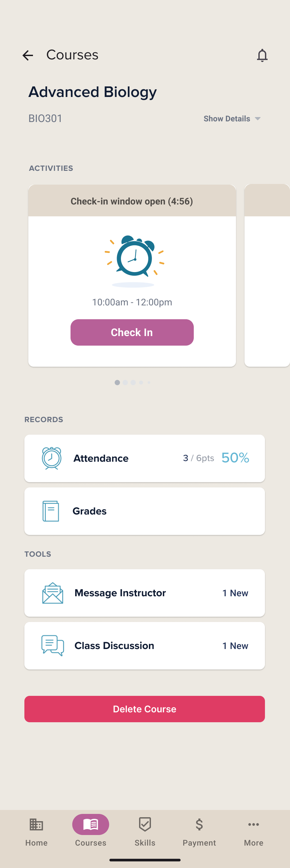Tap the back arrow icon
290x868 pixels.
tap(28, 55)
